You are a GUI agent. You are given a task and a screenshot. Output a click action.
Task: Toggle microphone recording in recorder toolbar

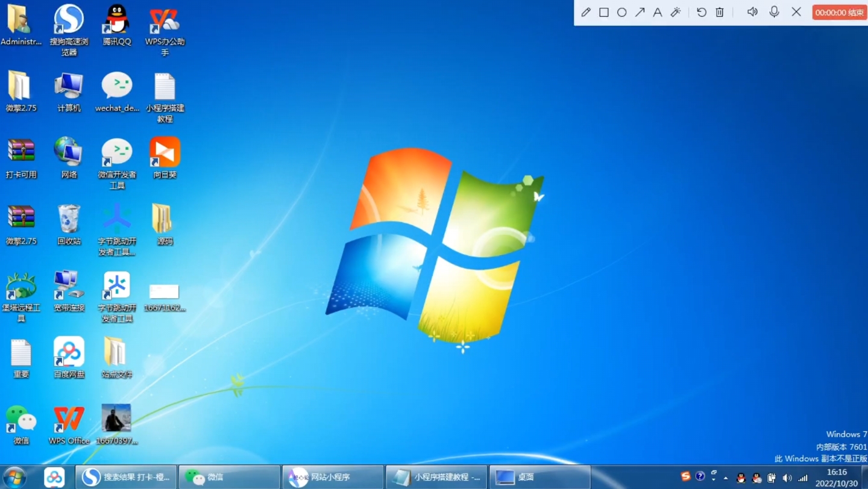[x=775, y=12]
